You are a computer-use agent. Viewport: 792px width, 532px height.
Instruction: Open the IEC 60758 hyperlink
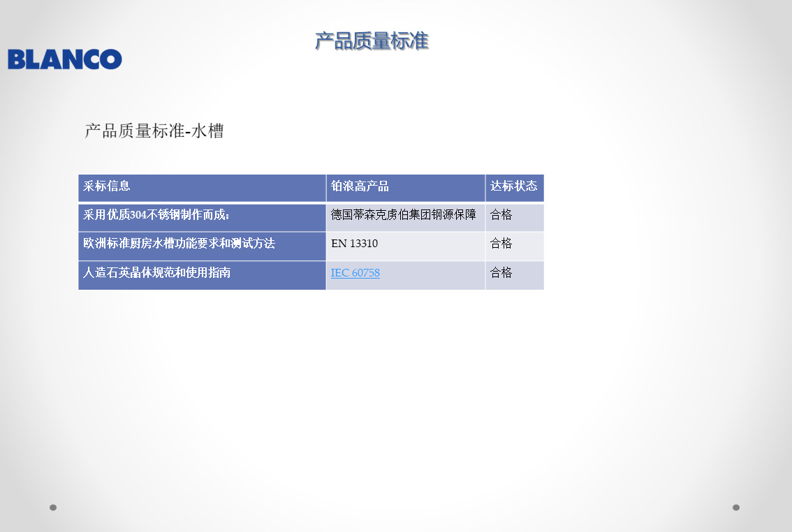355,272
